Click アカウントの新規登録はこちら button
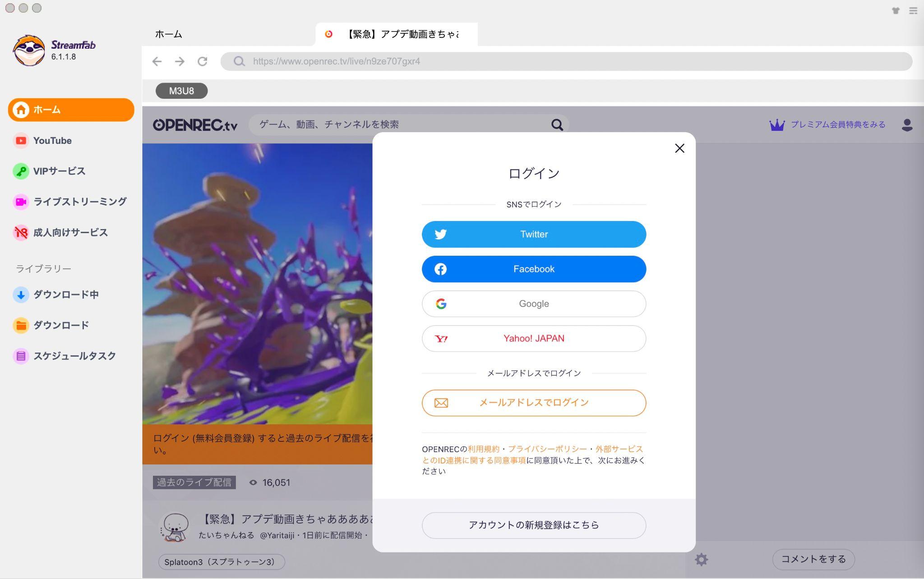Image resolution: width=924 pixels, height=579 pixels. (534, 525)
